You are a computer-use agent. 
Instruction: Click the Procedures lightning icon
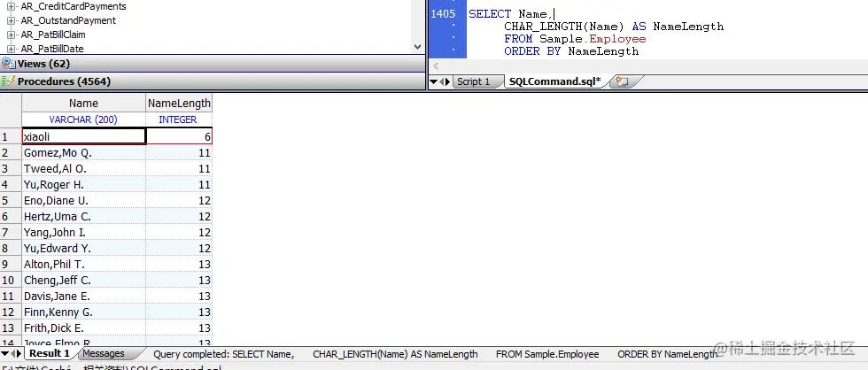click(8, 81)
